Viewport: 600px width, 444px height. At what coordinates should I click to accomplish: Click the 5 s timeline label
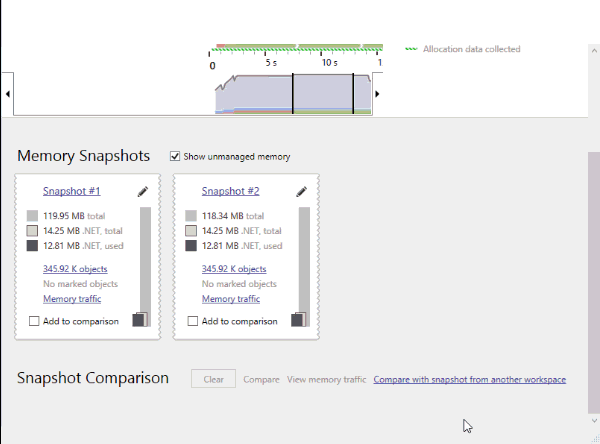271,62
